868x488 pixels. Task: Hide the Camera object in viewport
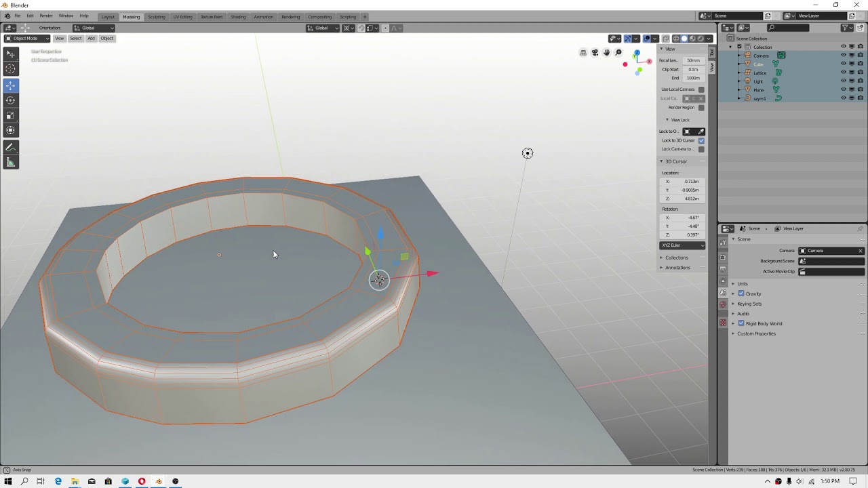click(844, 56)
